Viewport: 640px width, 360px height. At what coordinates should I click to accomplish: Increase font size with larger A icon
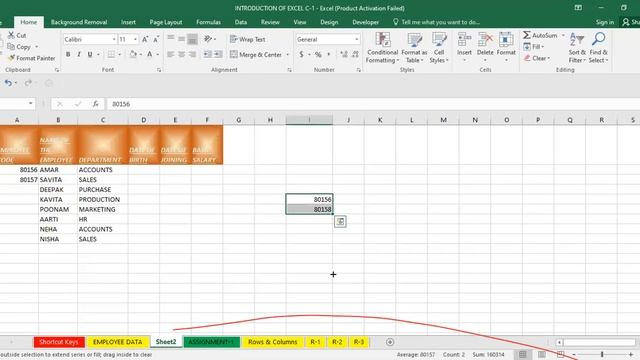pos(145,40)
